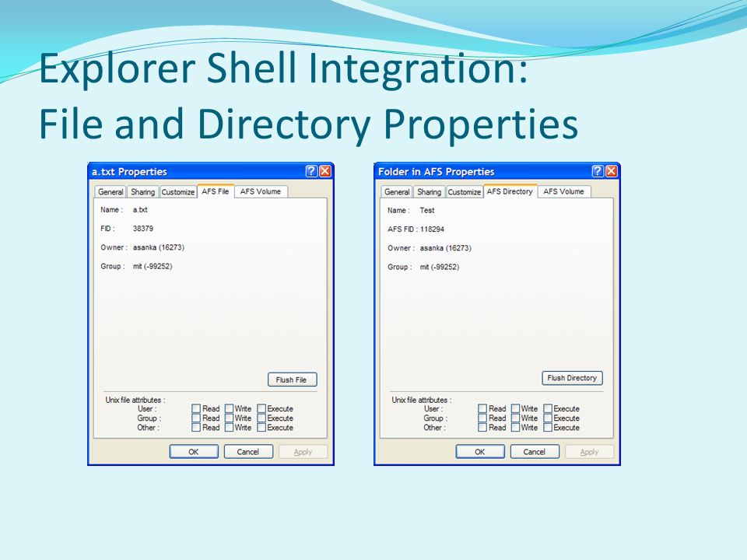Confirm with OK in Folder in AFS Properties
747x560 pixels.
pos(480,451)
